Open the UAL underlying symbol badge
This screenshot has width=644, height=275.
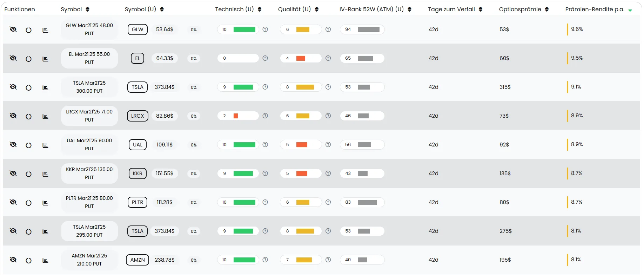pos(137,145)
